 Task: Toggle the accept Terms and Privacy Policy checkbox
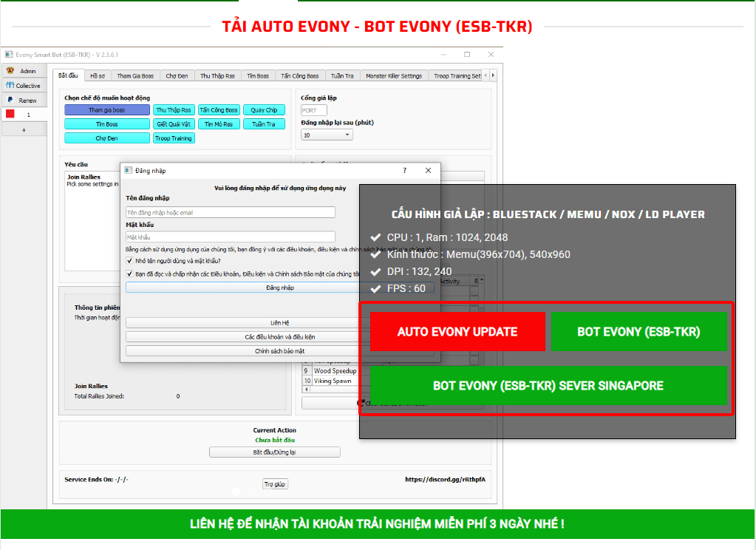tap(130, 274)
